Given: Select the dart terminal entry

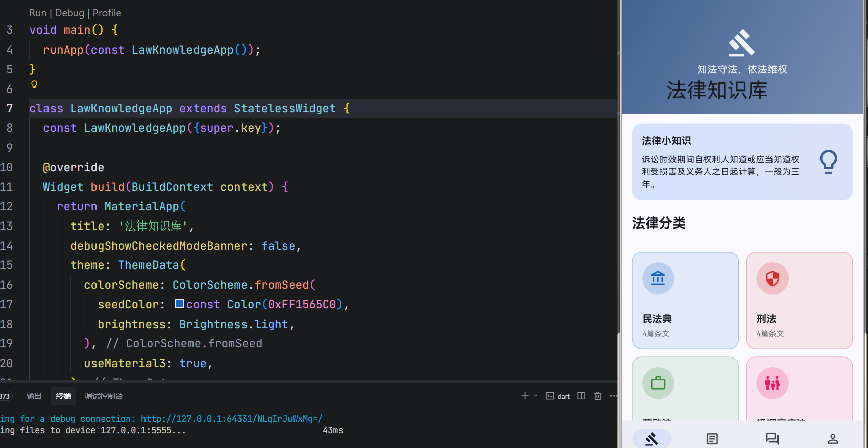Looking at the screenshot, I should (x=558, y=396).
